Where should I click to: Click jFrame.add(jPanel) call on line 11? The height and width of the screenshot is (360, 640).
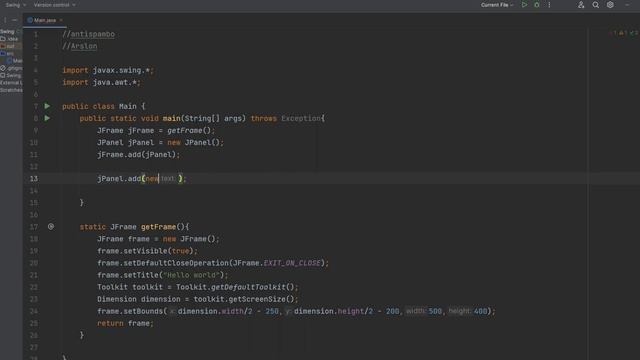click(138, 155)
